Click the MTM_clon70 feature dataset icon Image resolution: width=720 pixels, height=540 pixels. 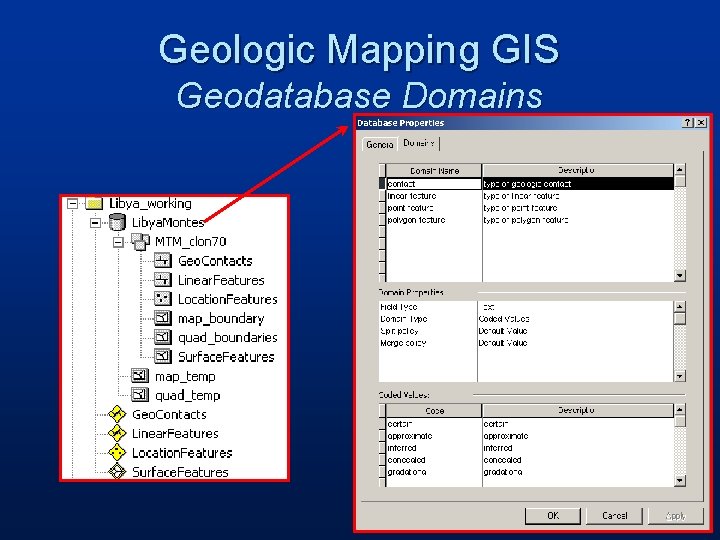pos(140,242)
